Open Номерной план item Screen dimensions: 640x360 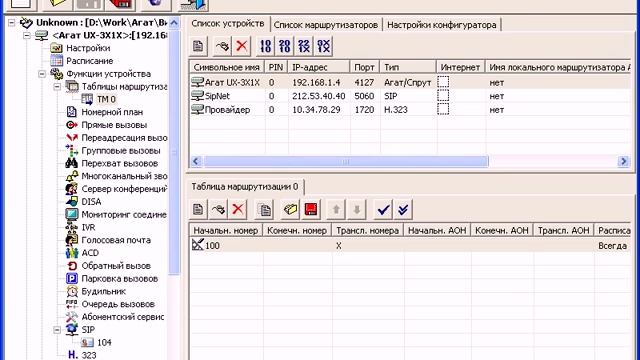coord(112,112)
